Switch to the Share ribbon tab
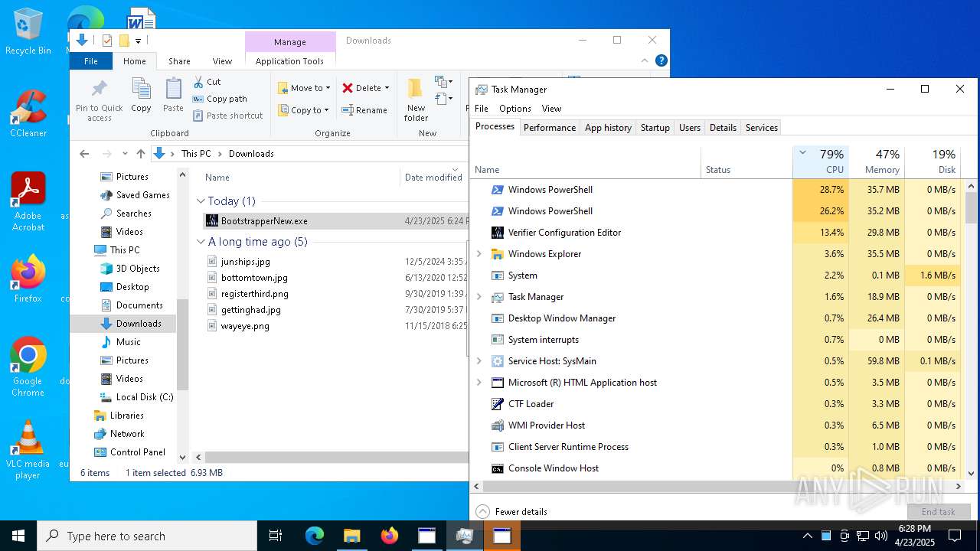980x551 pixels. [x=179, y=61]
